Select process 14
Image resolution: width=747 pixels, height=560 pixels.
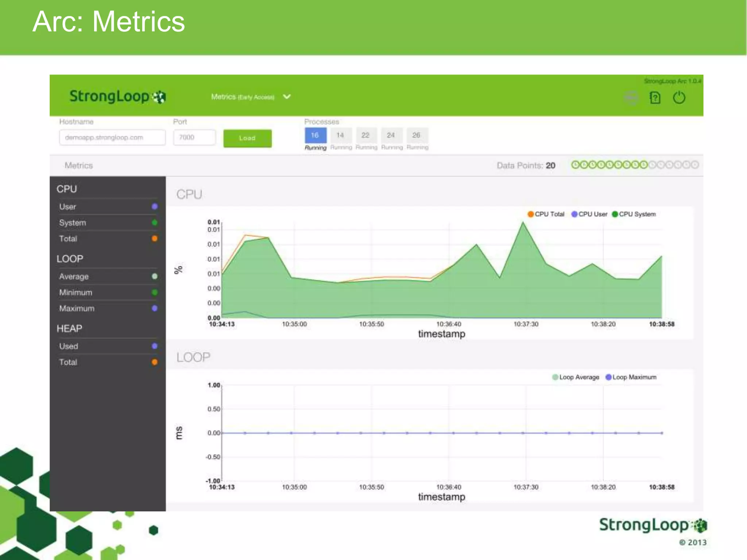click(341, 135)
